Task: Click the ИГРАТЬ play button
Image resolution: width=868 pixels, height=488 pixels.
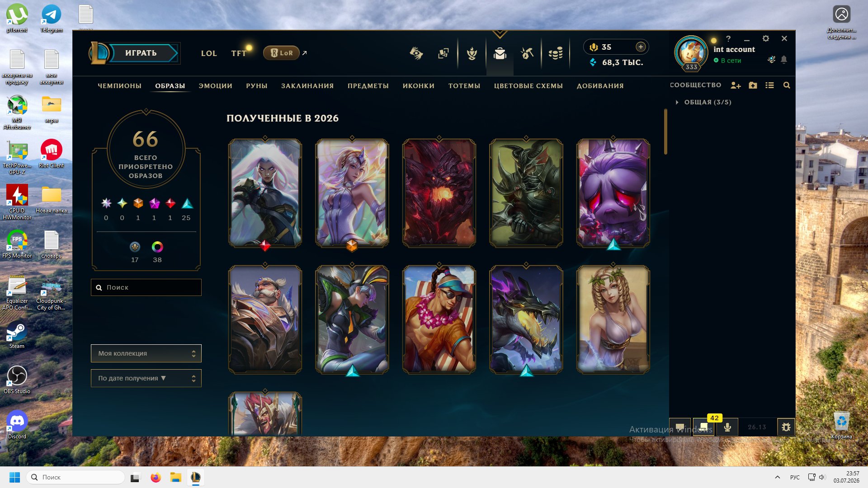Action: (141, 53)
